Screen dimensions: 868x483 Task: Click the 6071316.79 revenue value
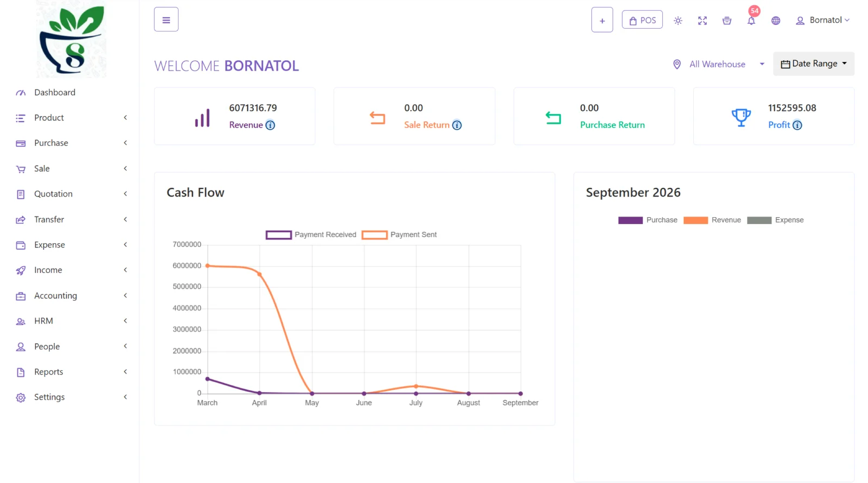[253, 108]
